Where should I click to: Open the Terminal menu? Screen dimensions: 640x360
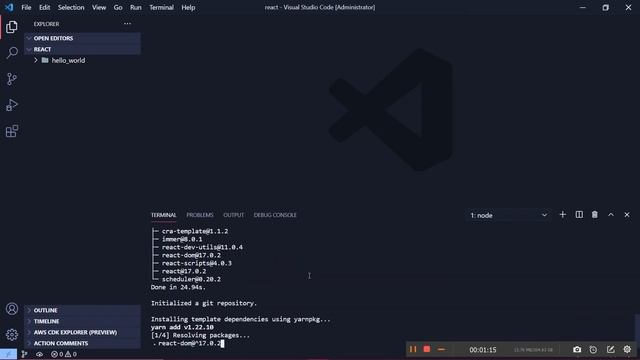[x=161, y=7]
